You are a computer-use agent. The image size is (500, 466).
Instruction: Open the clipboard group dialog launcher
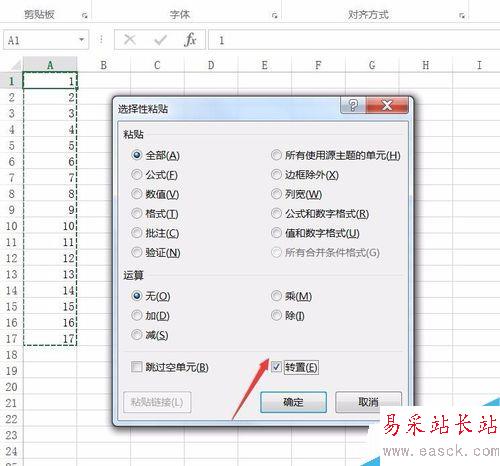pos(85,15)
